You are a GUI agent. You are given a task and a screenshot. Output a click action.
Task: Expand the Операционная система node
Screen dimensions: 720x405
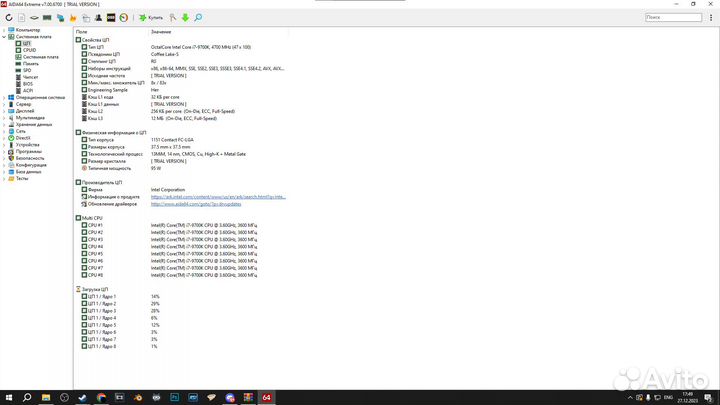point(4,97)
